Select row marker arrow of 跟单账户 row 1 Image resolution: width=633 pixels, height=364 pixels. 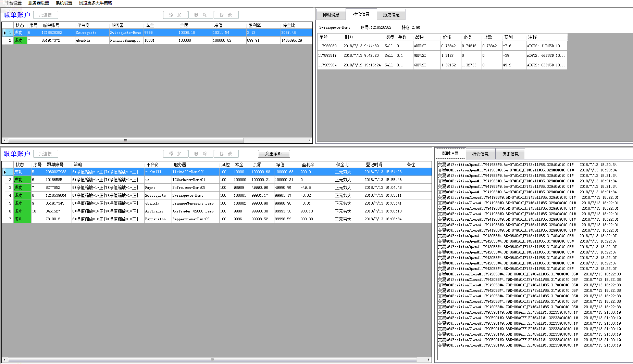coord(5,172)
